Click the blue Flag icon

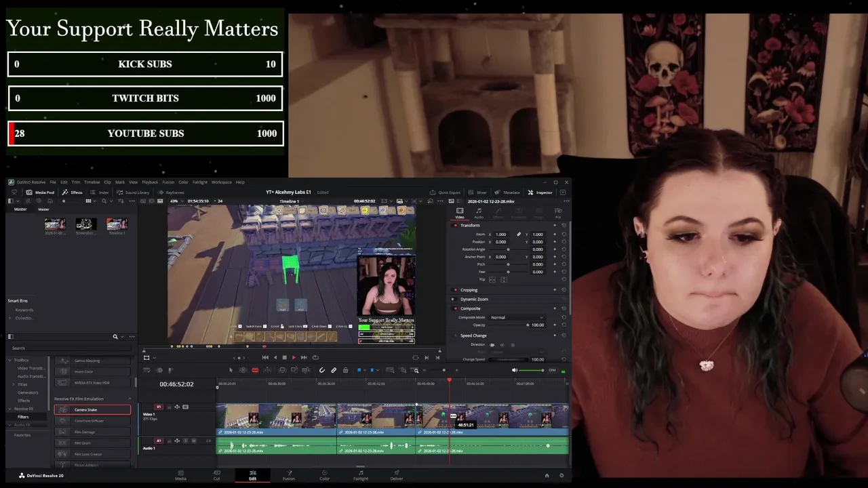(x=359, y=370)
